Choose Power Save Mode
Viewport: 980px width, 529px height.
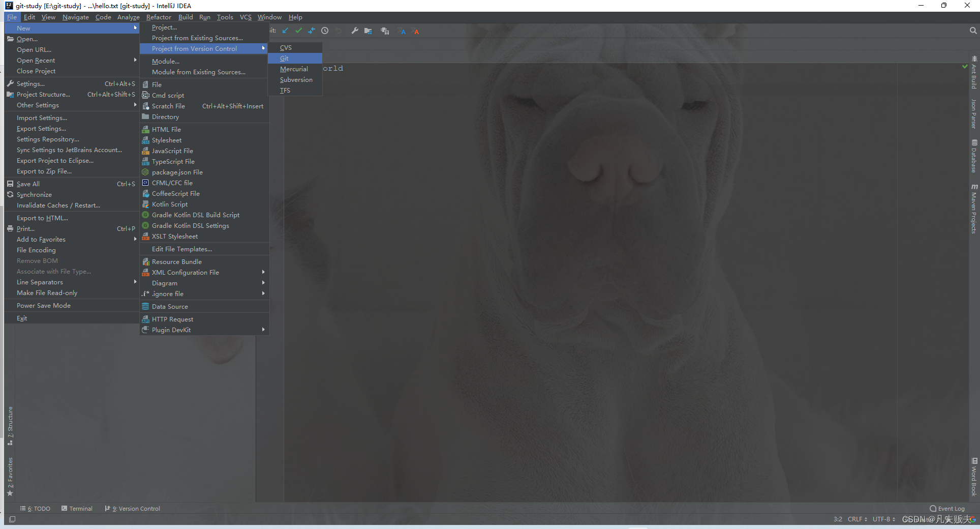pos(72,305)
